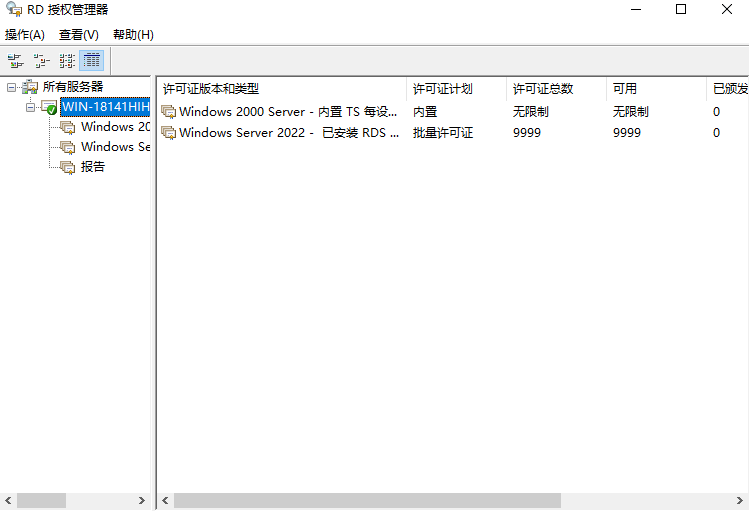Click 9999 in the 可用 column
This screenshot has width=749, height=511.
pos(627,132)
